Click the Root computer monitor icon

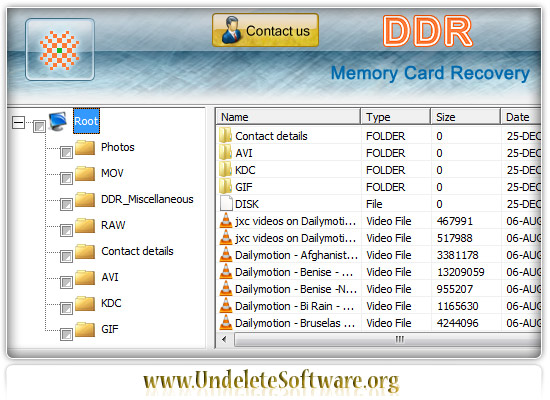pyautogui.click(x=58, y=121)
